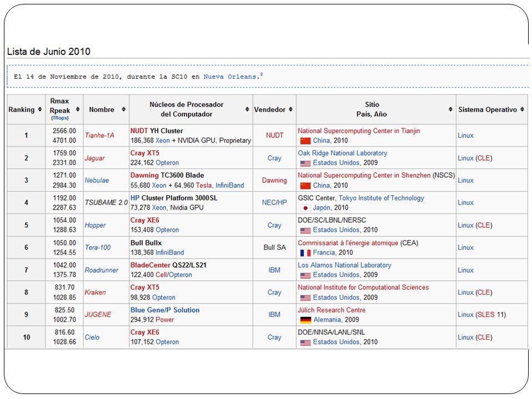Open the Tflops link in header
The height and width of the screenshot is (399, 532).
pyautogui.click(x=60, y=117)
